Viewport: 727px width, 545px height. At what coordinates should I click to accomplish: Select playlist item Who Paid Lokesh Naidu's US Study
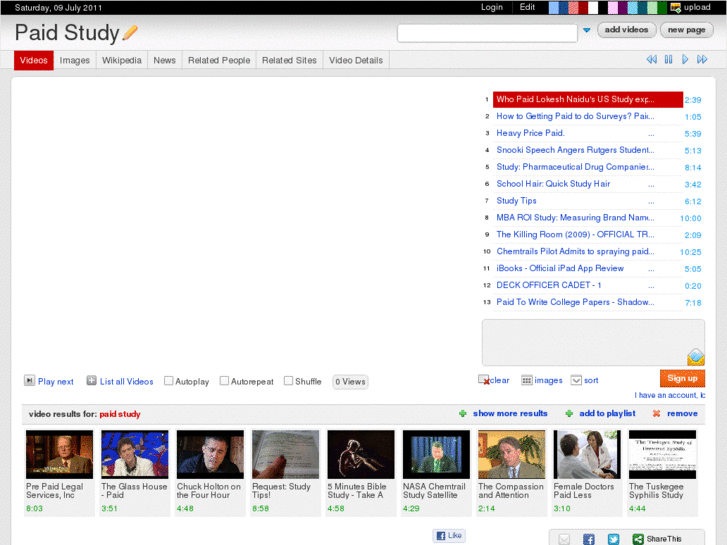point(587,99)
